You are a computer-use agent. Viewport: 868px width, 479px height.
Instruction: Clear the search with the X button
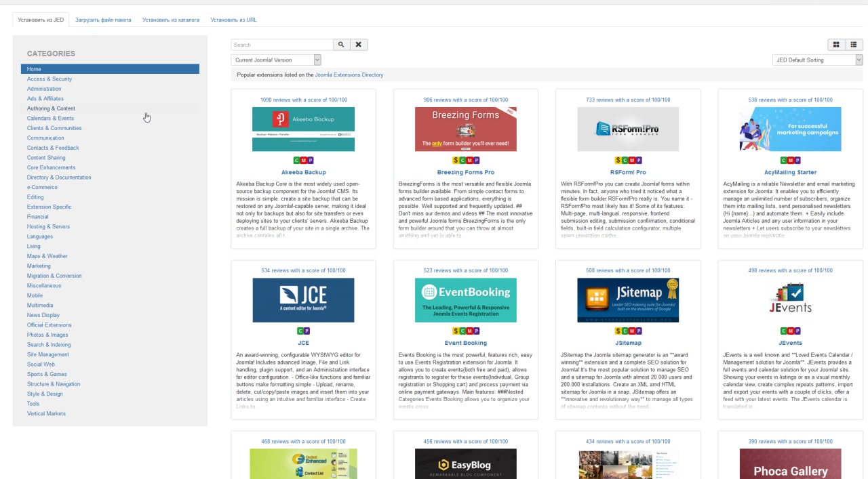[359, 45]
